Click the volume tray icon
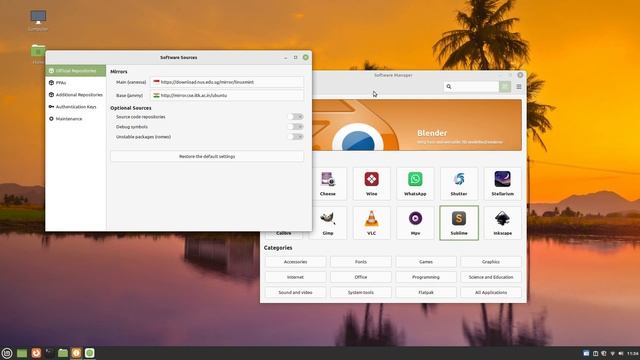640x360 pixels. pos(621,353)
